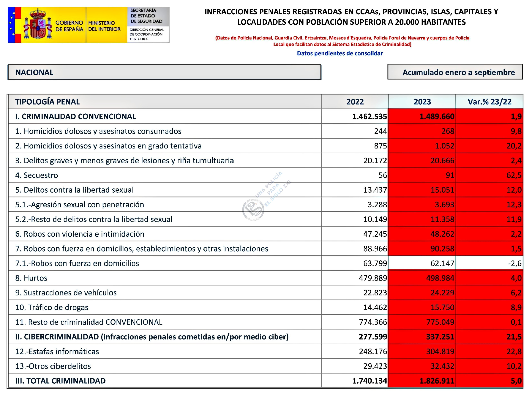Select the '4. Secuestro' row label

[x=37, y=175]
